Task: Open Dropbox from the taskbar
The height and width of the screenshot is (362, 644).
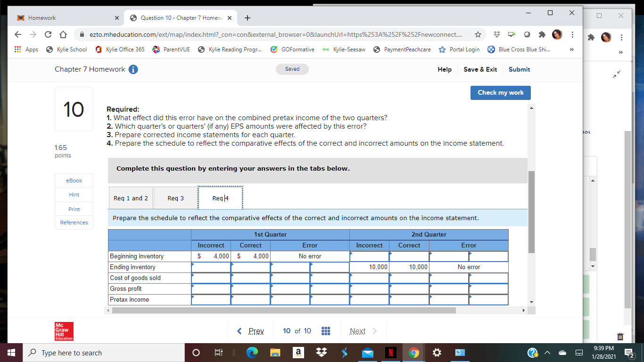Action: [321, 352]
